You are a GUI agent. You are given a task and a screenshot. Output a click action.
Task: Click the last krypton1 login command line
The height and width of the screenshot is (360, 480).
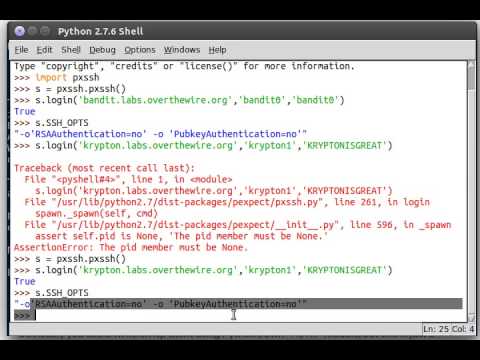point(203,270)
